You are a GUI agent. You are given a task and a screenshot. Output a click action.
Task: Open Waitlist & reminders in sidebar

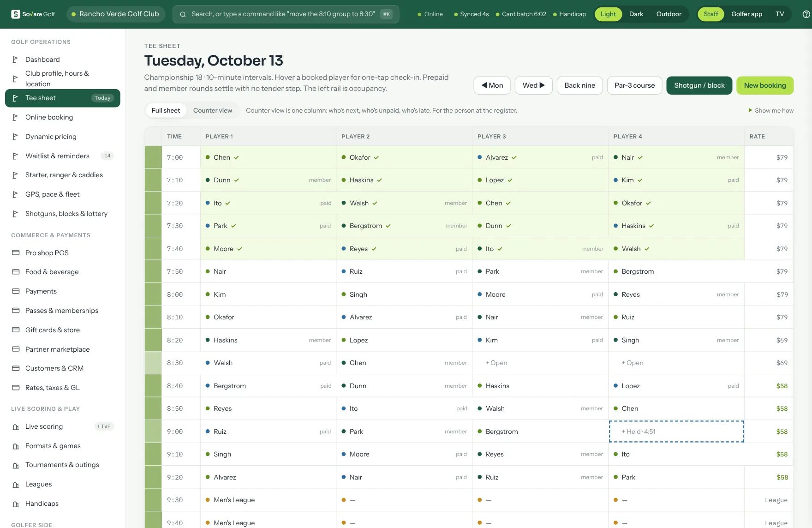(x=63, y=156)
